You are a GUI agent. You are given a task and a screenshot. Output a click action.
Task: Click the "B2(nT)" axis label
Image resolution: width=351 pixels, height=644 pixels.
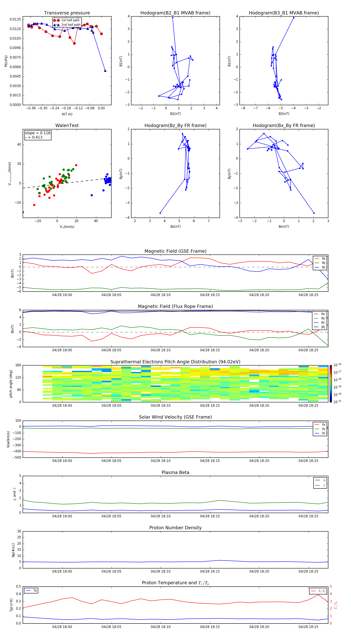(x=175, y=114)
